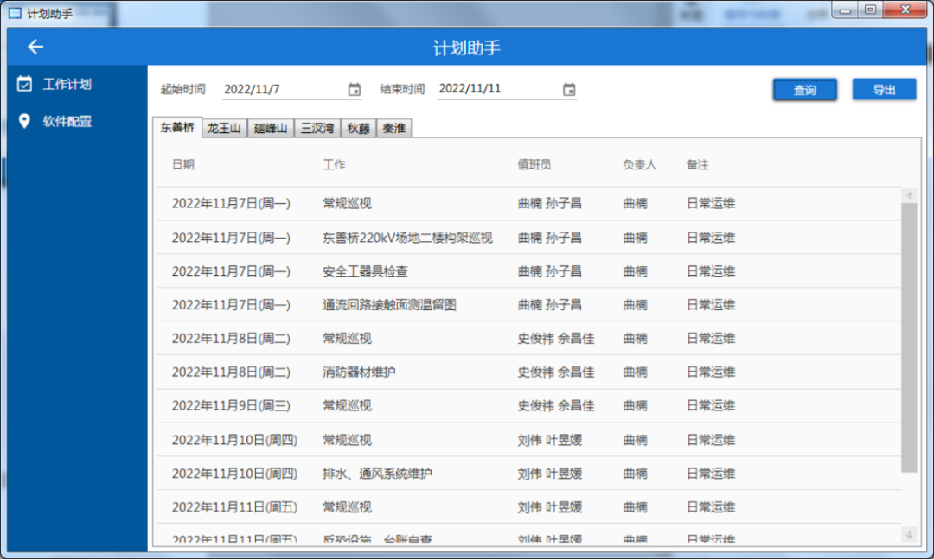Select the 东善桥220kV场地二楼构架巡视 row
This screenshot has height=560, width=934.
point(407,238)
